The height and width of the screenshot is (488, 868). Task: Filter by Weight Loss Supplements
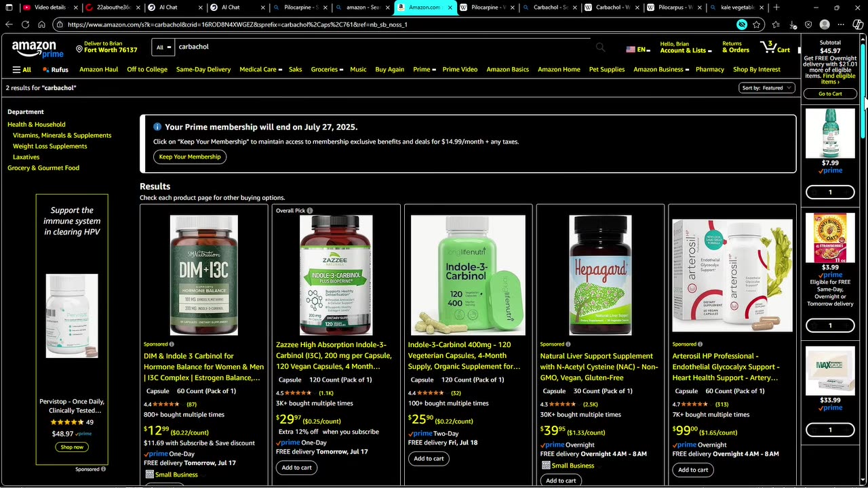(x=50, y=146)
